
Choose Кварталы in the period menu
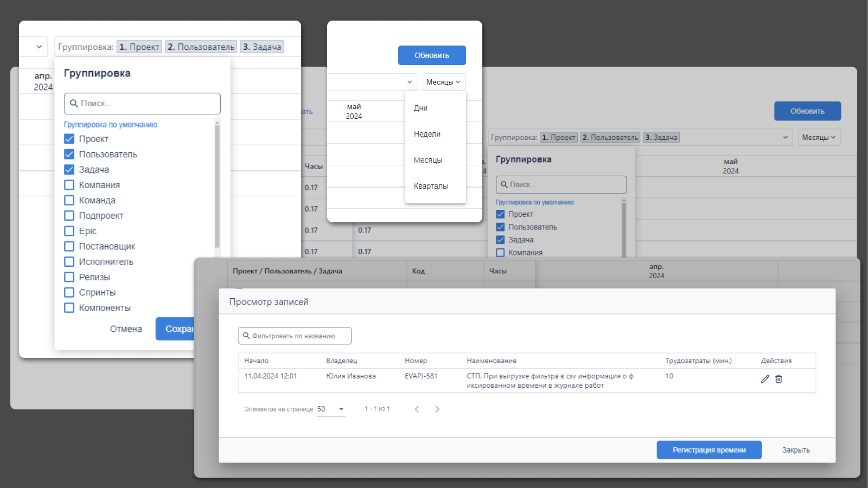click(431, 186)
